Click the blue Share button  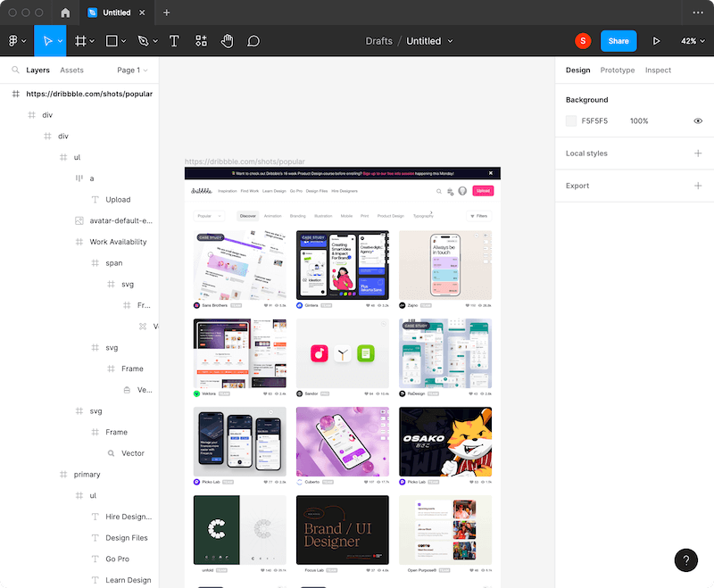pyautogui.click(x=619, y=41)
